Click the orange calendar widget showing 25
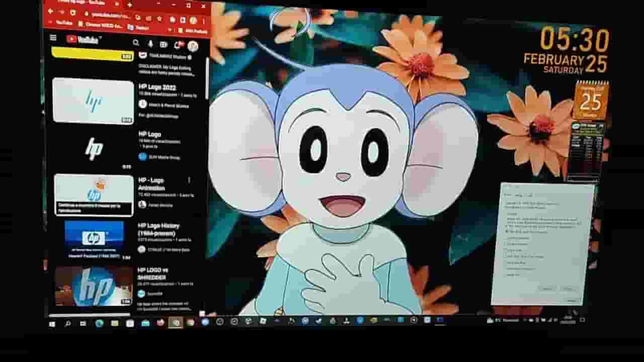 coord(591,100)
